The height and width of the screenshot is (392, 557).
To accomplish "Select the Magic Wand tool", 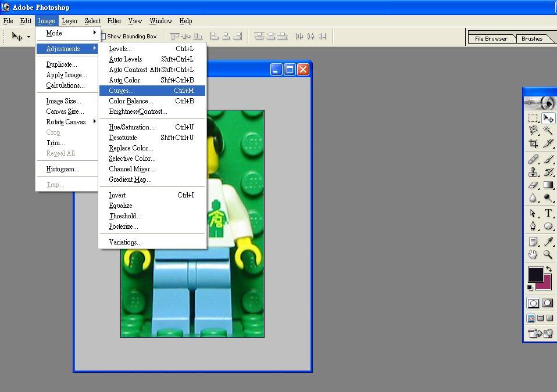I will click(x=548, y=131).
